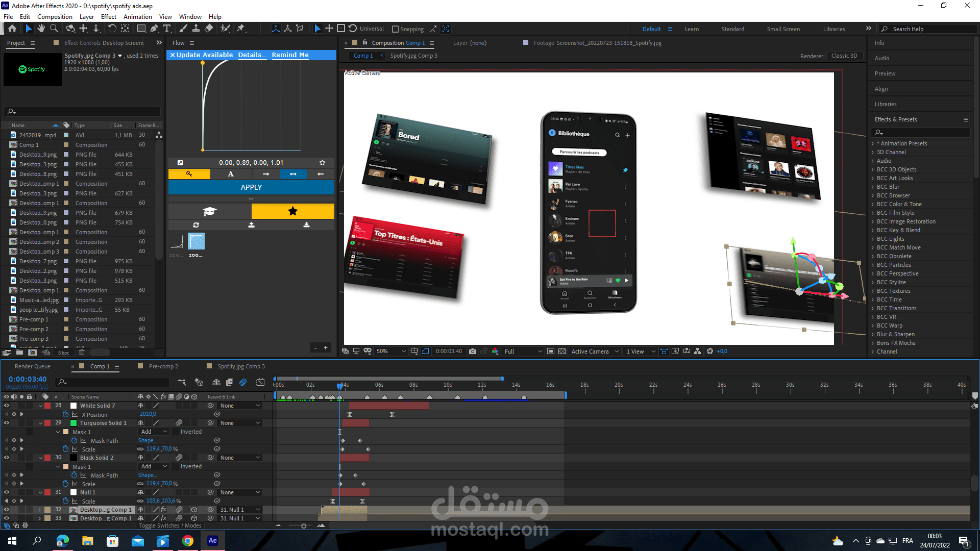980x551 pixels.
Task: Open the Animation menu
Action: pyautogui.click(x=137, y=16)
